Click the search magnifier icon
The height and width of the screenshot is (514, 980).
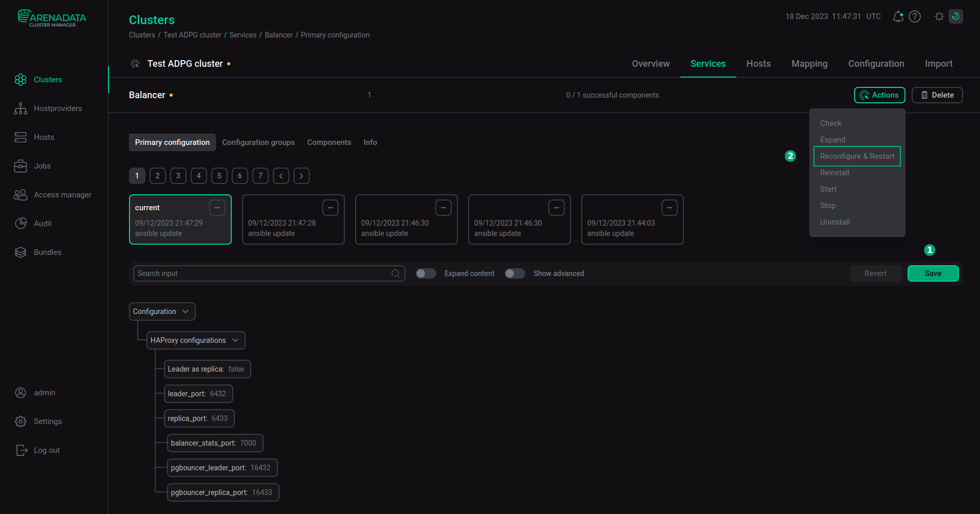396,273
